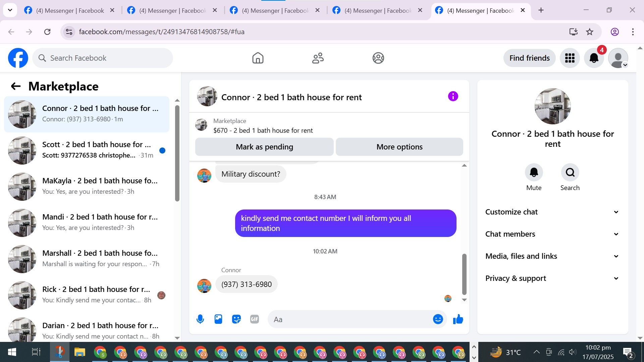Viewport: 644px width, 362px height.
Task: Click Connor's avatar beside the phone number
Action: coord(204,286)
